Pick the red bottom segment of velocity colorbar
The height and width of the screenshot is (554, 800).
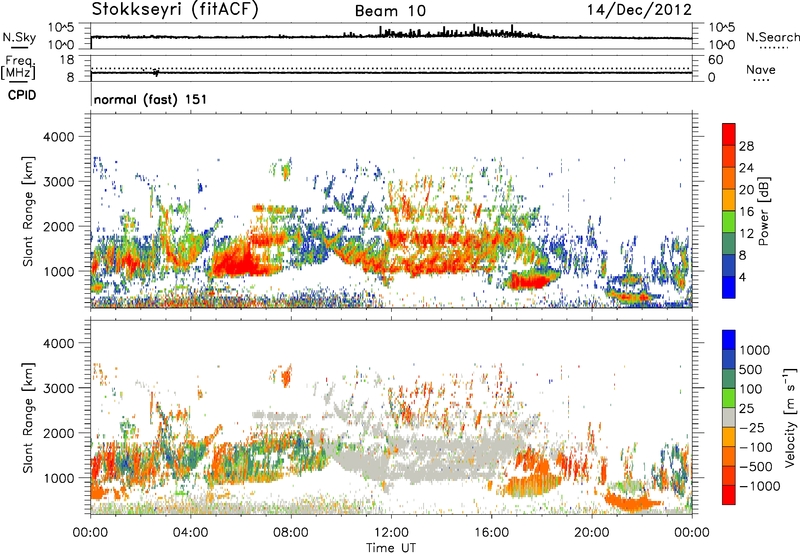pyautogui.click(x=729, y=495)
